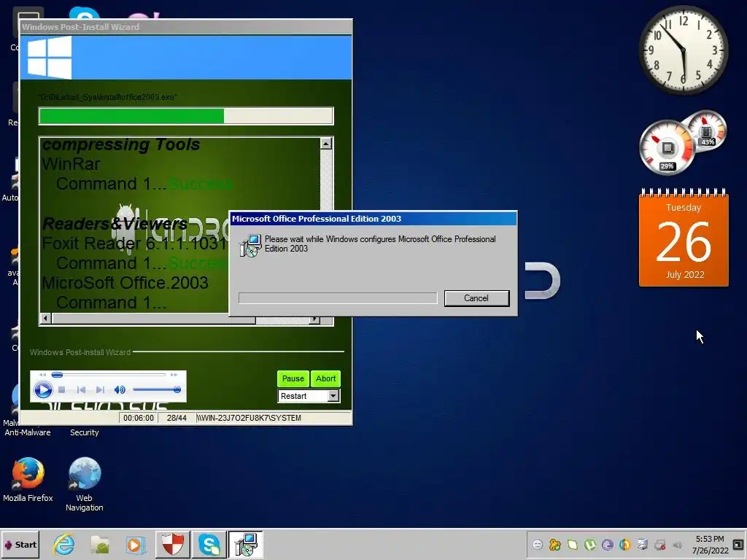This screenshot has height=560, width=747.
Task: Click the orange-blue circular tray icon
Action: pos(625,545)
